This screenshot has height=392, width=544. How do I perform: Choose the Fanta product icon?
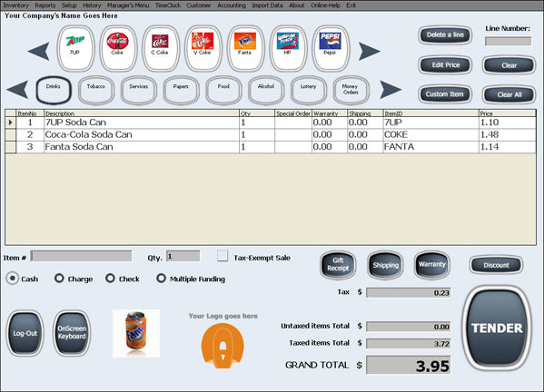click(x=245, y=48)
